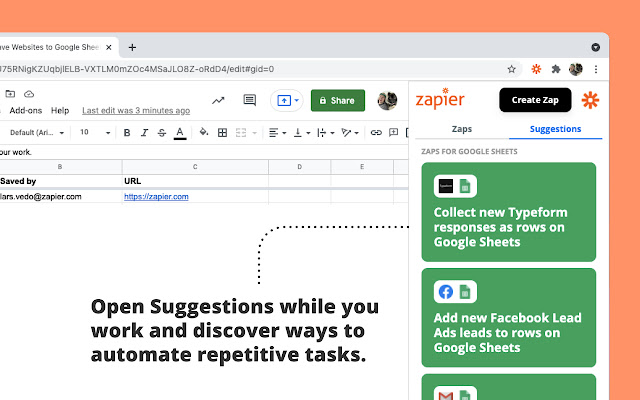Toggle bold formatting
The image size is (640, 400).
pyautogui.click(x=127, y=133)
